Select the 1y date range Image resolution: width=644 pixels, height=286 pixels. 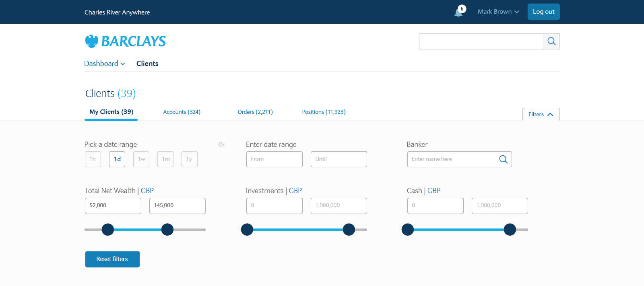pos(189,159)
